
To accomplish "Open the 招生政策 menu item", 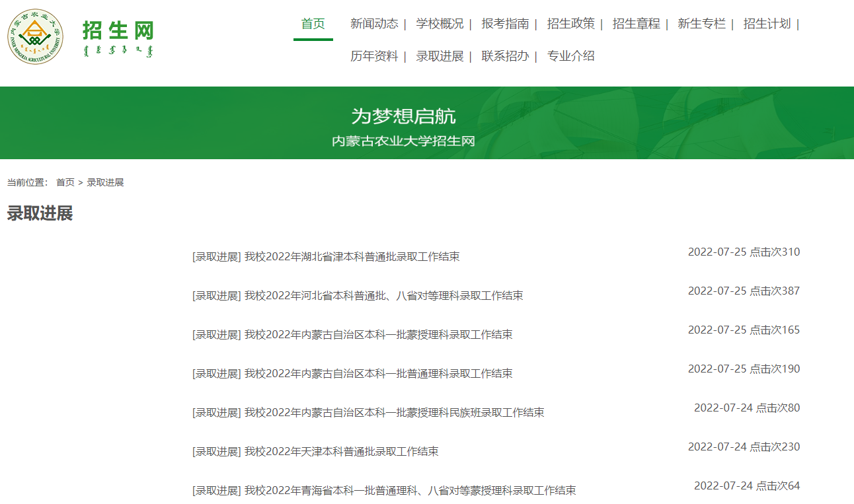I will [x=570, y=24].
